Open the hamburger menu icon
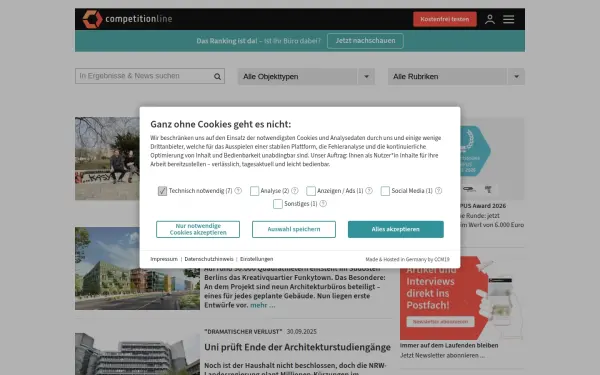This screenshot has height=375, width=600. coord(509,19)
